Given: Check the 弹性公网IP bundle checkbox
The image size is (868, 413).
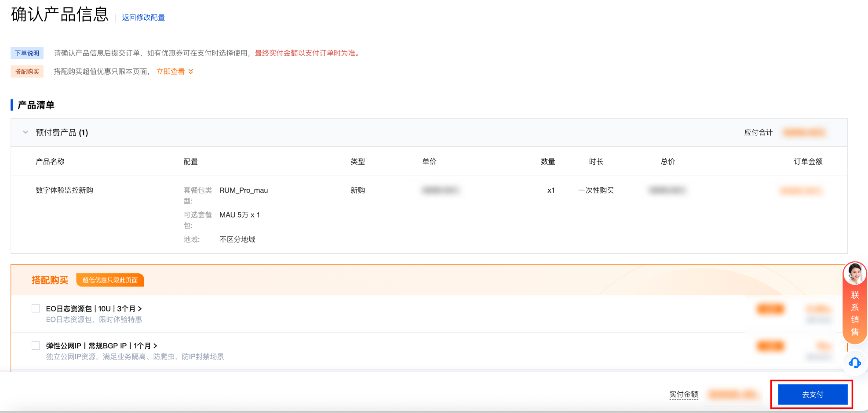Looking at the screenshot, I should [36, 345].
